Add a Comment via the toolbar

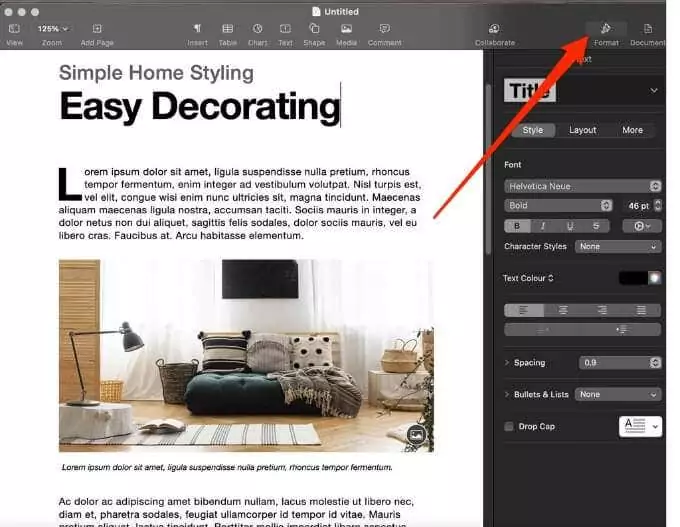tap(384, 34)
